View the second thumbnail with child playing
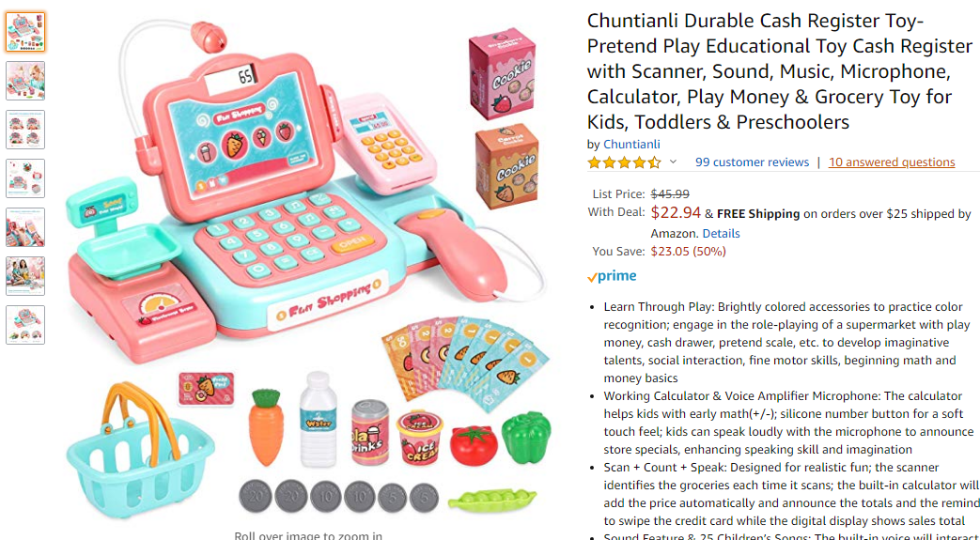 [25, 81]
